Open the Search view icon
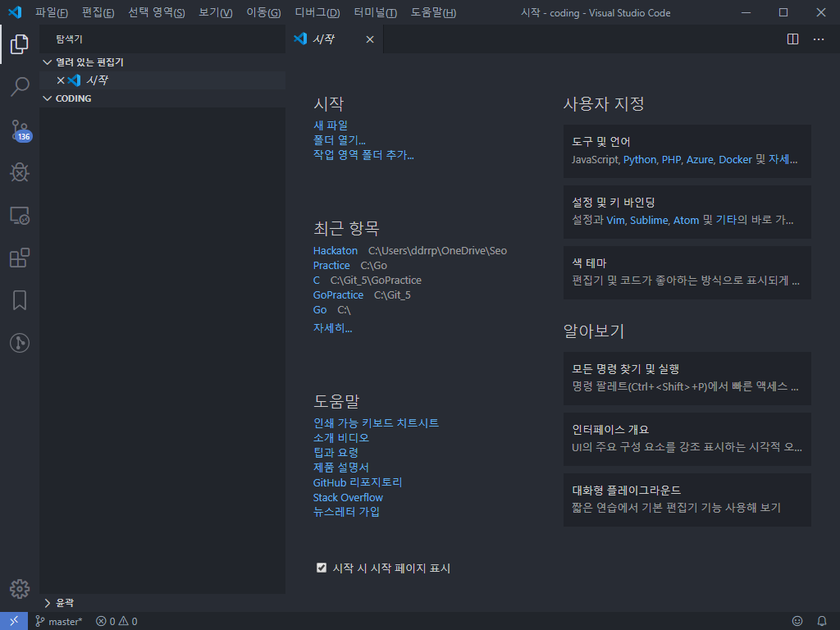 [x=20, y=86]
